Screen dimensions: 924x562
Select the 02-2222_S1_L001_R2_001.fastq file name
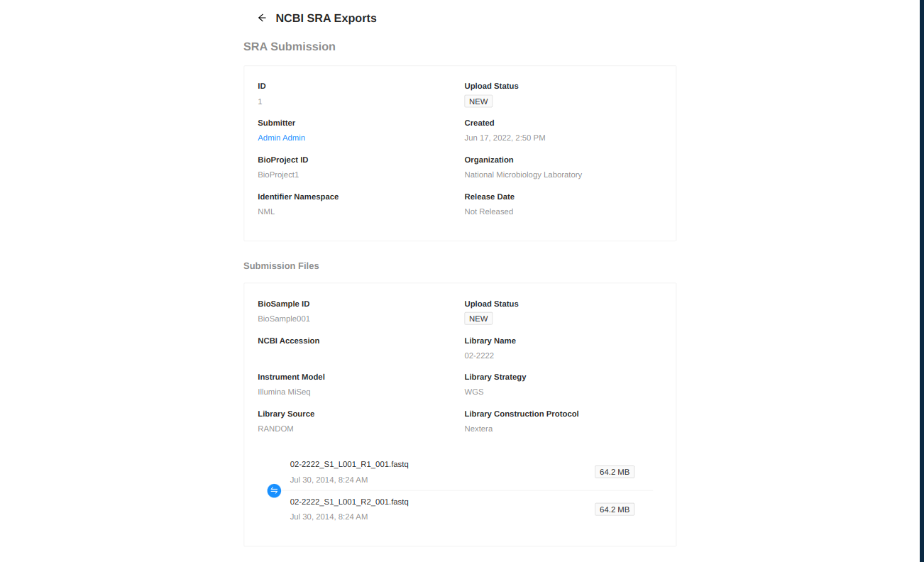tap(349, 502)
